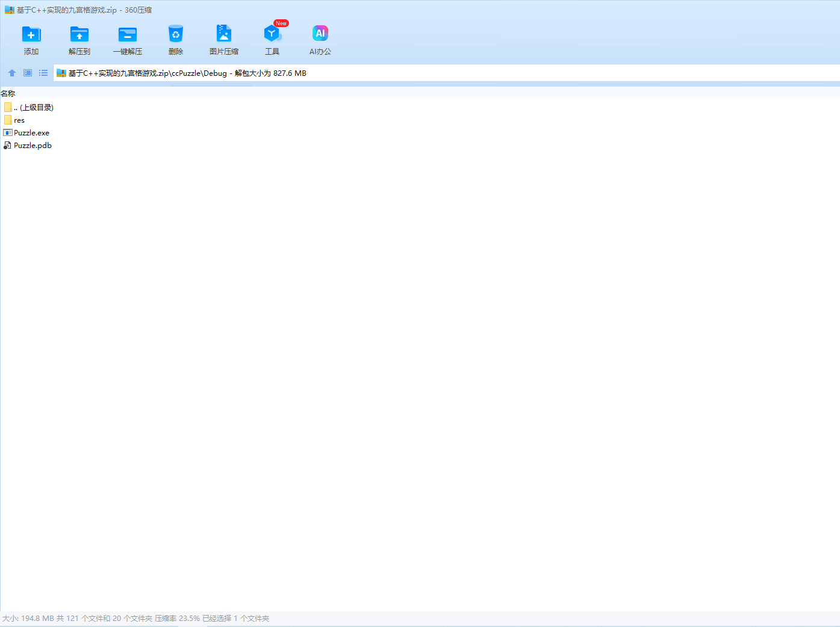Open the 工具 (Tools) icon
This screenshot has height=627, width=840.
coord(272,34)
